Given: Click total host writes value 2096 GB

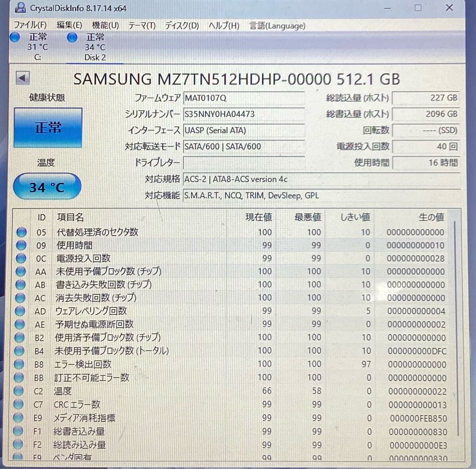Looking at the screenshot, I should (426, 114).
